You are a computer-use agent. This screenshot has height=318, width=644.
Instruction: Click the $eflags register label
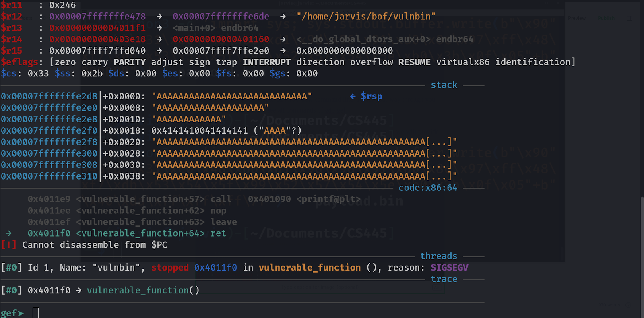click(x=20, y=62)
